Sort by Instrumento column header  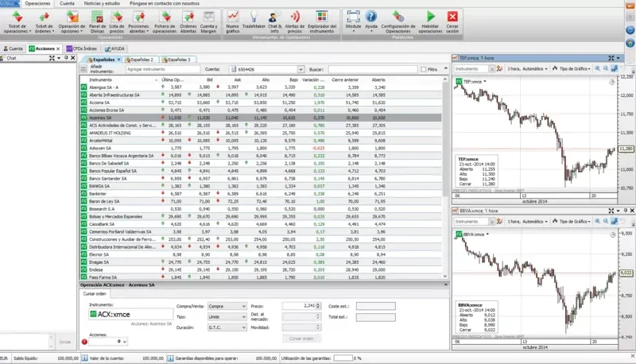pyautogui.click(x=101, y=79)
